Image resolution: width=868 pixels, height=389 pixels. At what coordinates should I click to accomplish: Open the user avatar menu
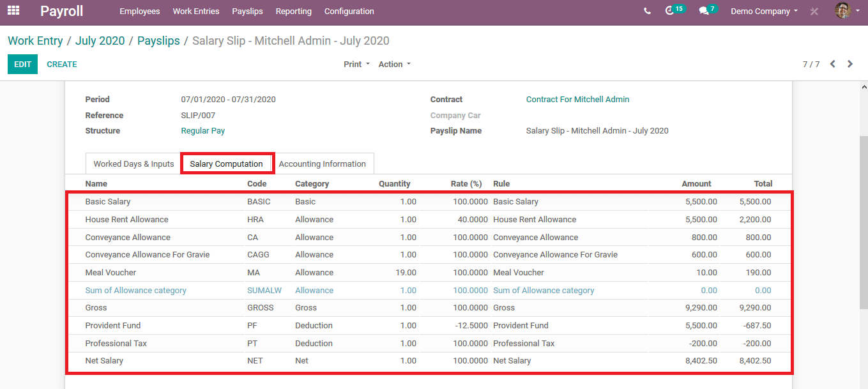tap(848, 11)
